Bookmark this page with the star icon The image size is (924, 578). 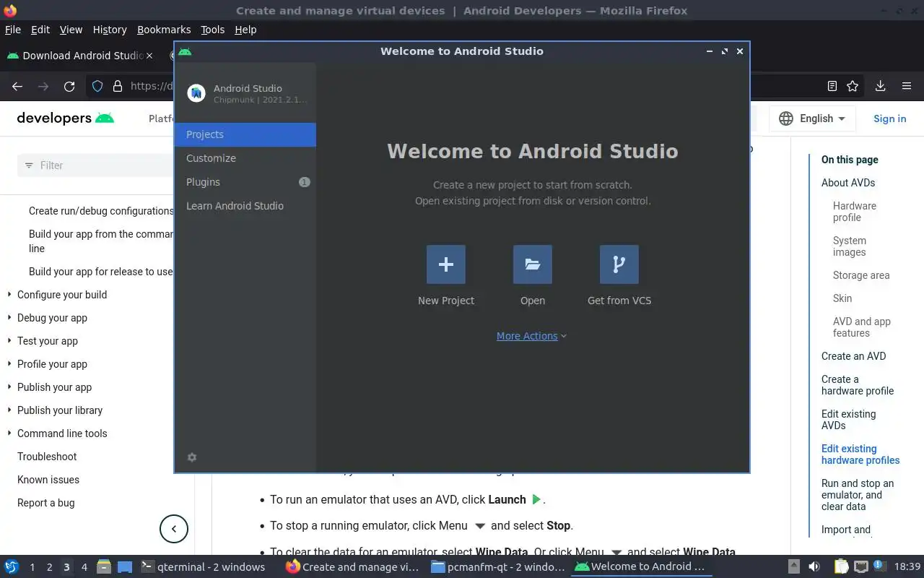pyautogui.click(x=853, y=86)
